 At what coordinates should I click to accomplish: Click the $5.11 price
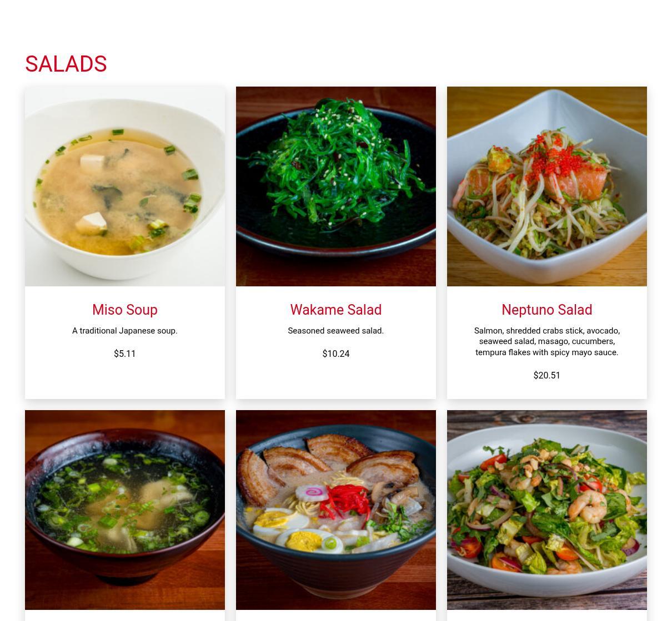[x=125, y=354]
